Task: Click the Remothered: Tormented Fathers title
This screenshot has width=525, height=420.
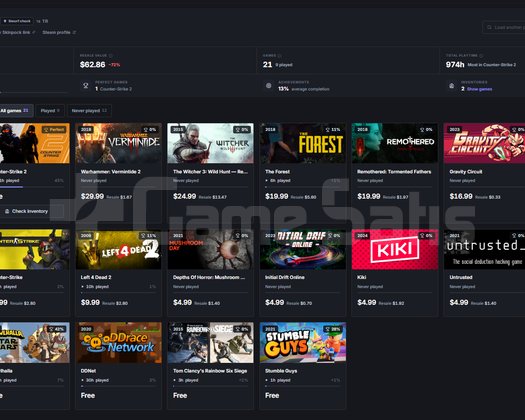Action: pos(394,172)
